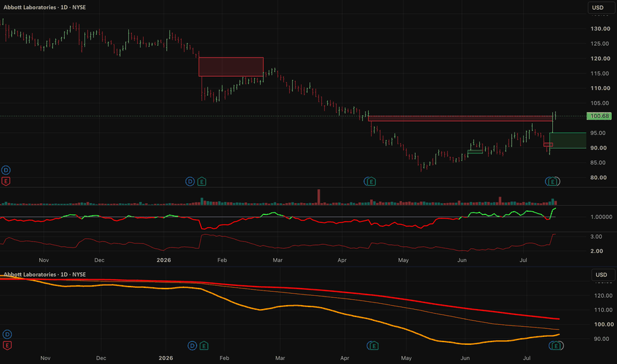
Task: Click the '130.00' label on top price axis
Action: (600, 28)
